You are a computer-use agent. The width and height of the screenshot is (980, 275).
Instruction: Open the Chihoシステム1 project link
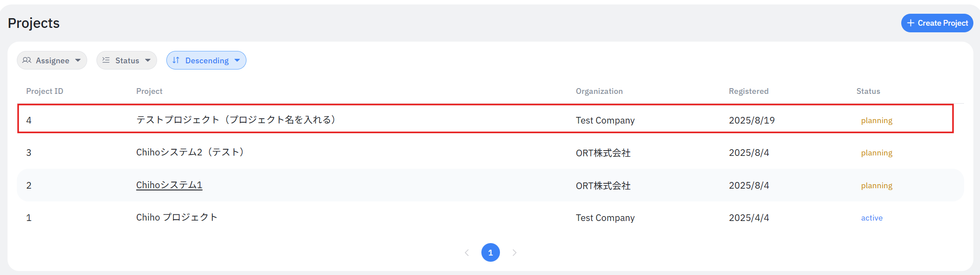(169, 185)
